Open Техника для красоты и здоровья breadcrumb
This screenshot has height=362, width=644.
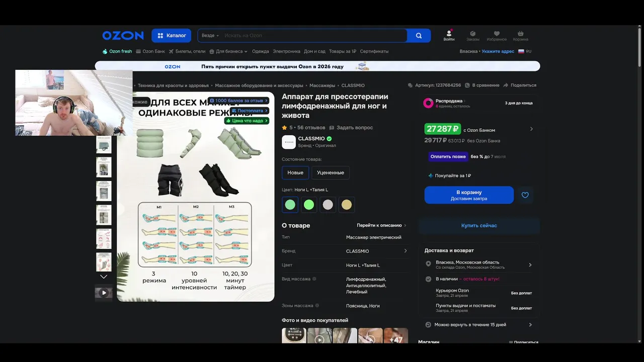coord(173,85)
